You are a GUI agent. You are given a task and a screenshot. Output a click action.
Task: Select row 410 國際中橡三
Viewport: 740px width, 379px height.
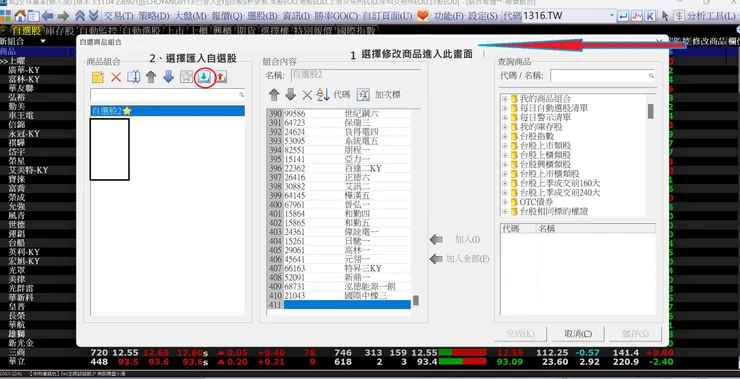[339, 295]
